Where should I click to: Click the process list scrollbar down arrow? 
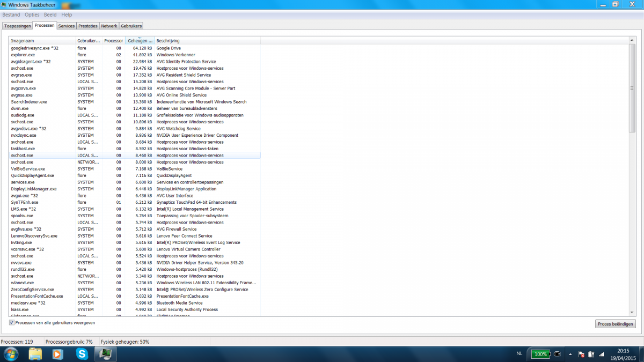(x=632, y=313)
